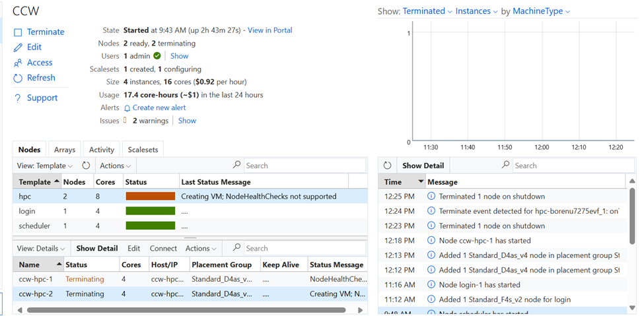Image resolution: width=644 pixels, height=316 pixels.
Task: Click the Terminate square icon
Action: tap(18, 32)
